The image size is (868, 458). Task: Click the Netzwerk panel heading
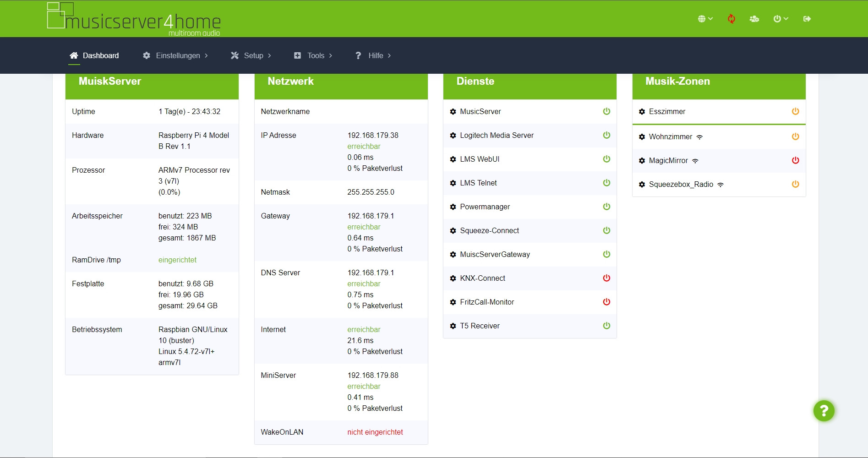coord(290,81)
